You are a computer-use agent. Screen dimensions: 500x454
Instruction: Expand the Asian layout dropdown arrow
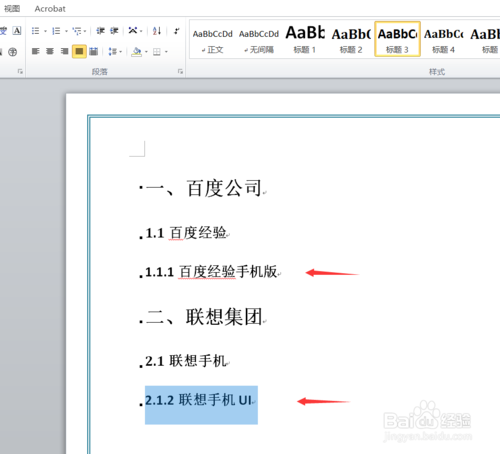(141, 31)
